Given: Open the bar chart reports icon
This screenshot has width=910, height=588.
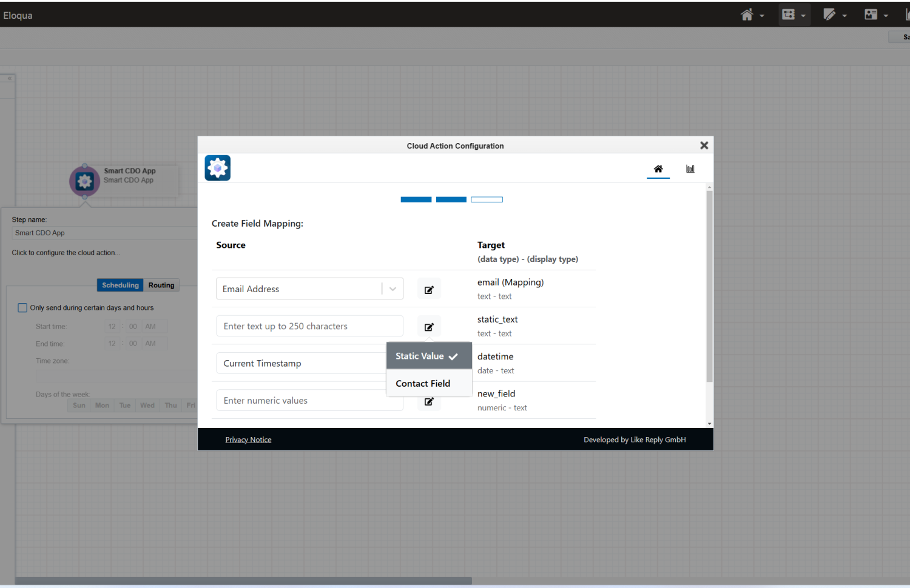Looking at the screenshot, I should 690,169.
